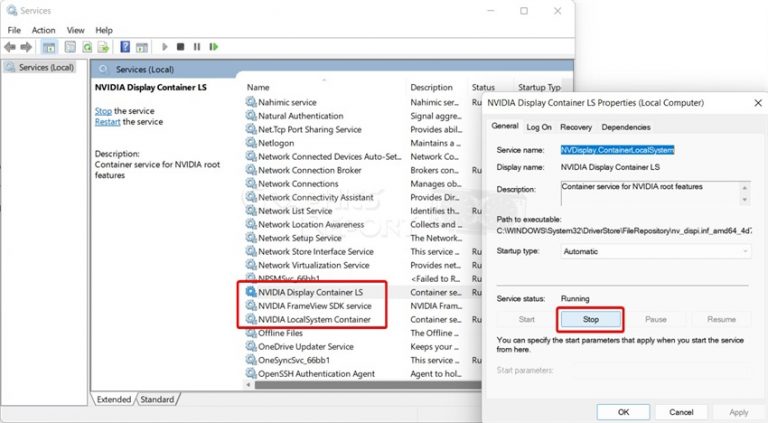Select Net.Tcp Port Sharing Service row
Image resolution: width=768 pixels, height=423 pixels.
[310, 129]
